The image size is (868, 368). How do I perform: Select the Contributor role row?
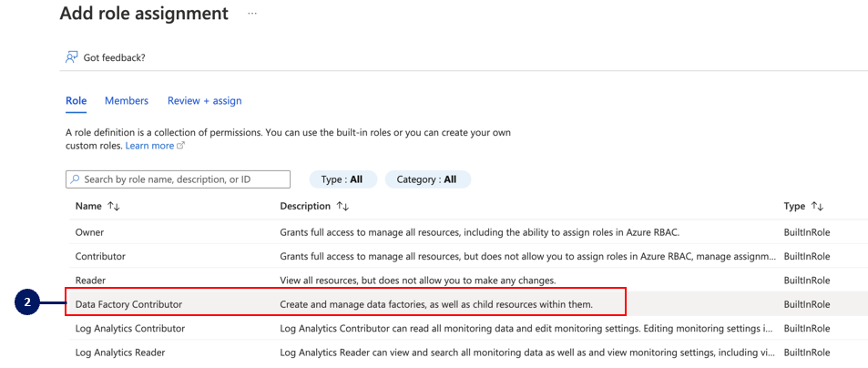click(100, 256)
